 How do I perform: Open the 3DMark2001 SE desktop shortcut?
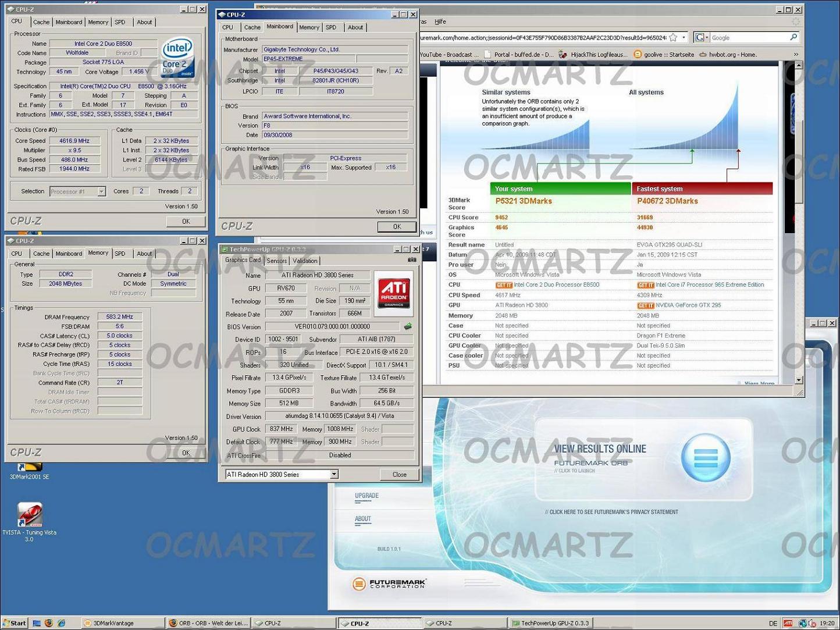pos(29,470)
